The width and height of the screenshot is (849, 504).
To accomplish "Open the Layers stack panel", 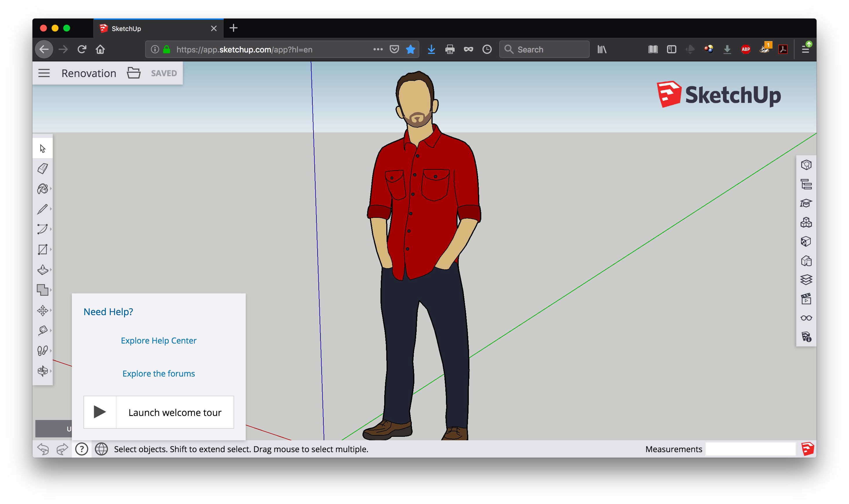I will [806, 280].
